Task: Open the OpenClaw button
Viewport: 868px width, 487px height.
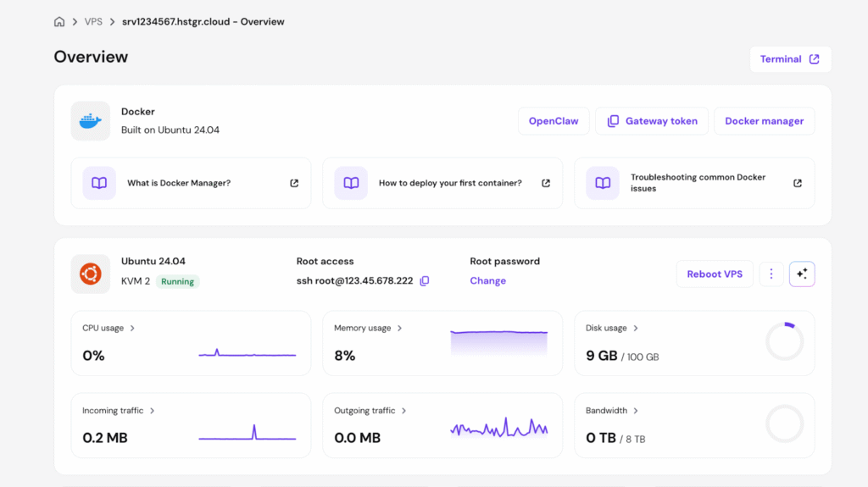Action: point(554,121)
